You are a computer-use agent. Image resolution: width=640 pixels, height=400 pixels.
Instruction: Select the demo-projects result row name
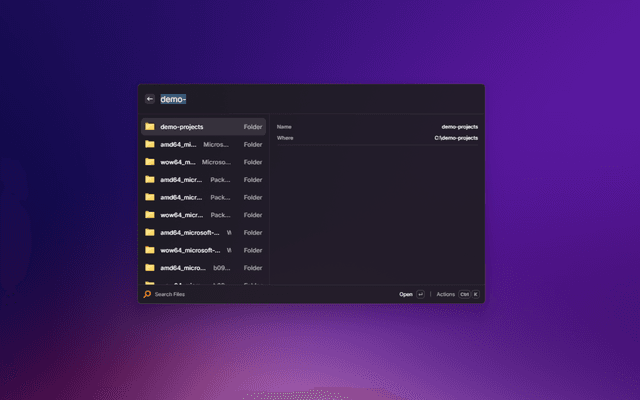tap(182, 127)
